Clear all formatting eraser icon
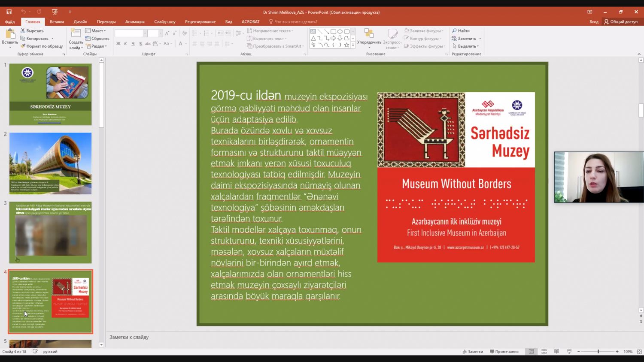Screen dimensions: 644x362 click(185, 33)
